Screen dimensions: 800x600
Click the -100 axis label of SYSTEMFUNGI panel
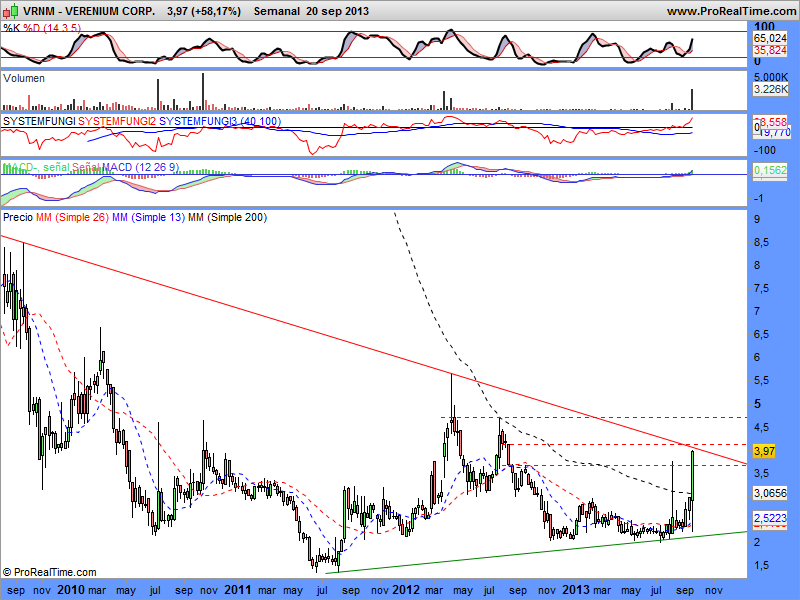[x=764, y=150]
